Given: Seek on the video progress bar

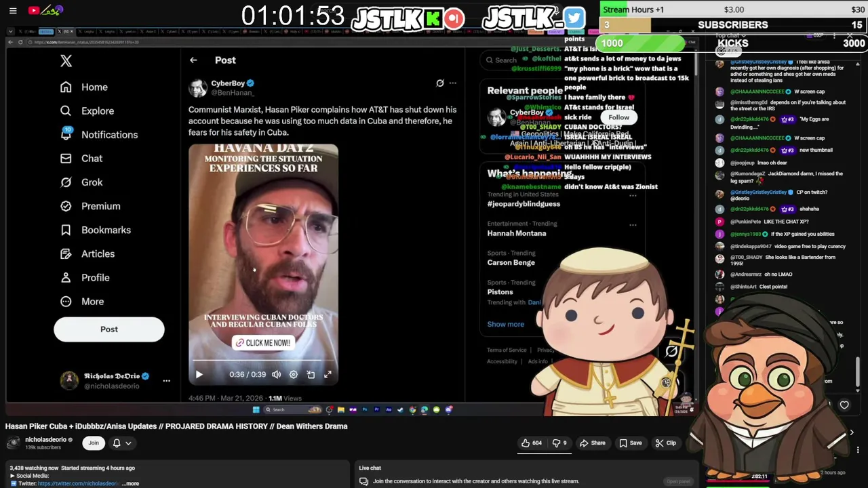Looking at the screenshot, I should tap(263, 361).
